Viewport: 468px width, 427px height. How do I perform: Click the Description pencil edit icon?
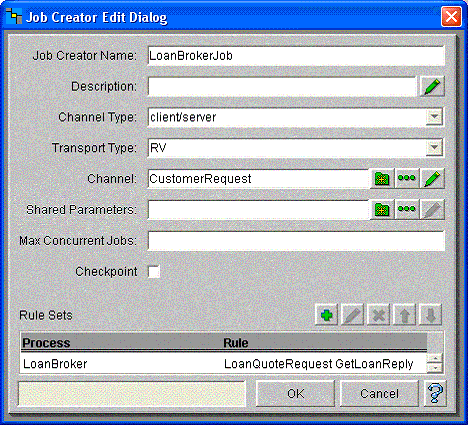pyautogui.click(x=432, y=87)
